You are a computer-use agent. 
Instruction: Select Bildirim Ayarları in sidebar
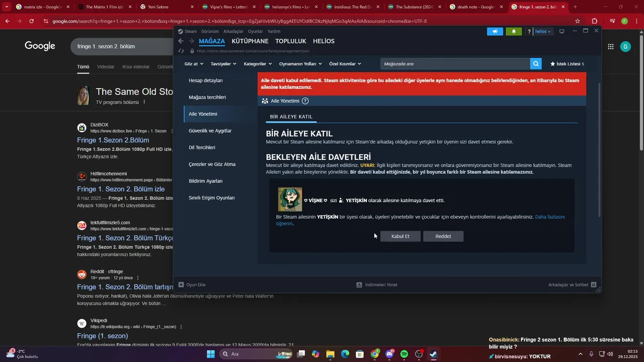point(205,181)
